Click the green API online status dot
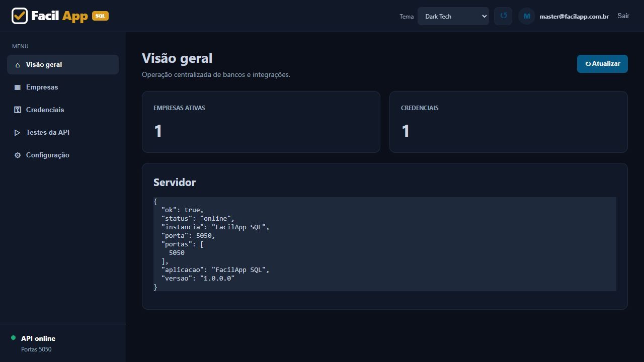 (14, 338)
